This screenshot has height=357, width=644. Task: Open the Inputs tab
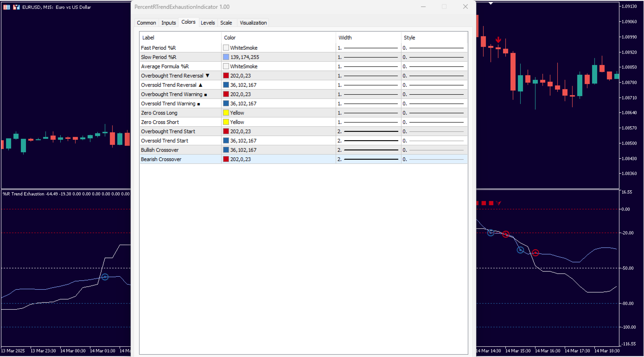(169, 23)
